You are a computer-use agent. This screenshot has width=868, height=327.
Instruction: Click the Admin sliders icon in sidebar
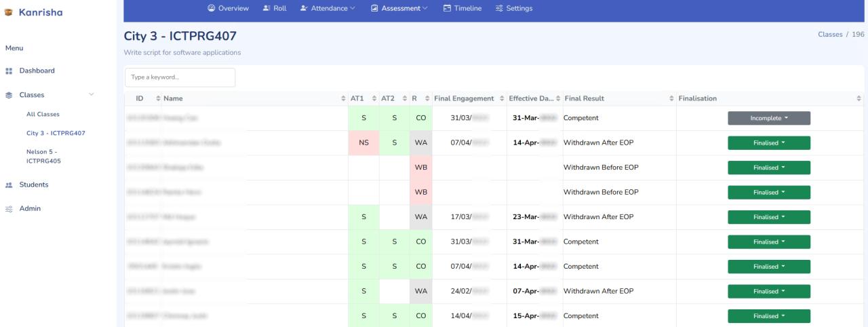click(9, 209)
